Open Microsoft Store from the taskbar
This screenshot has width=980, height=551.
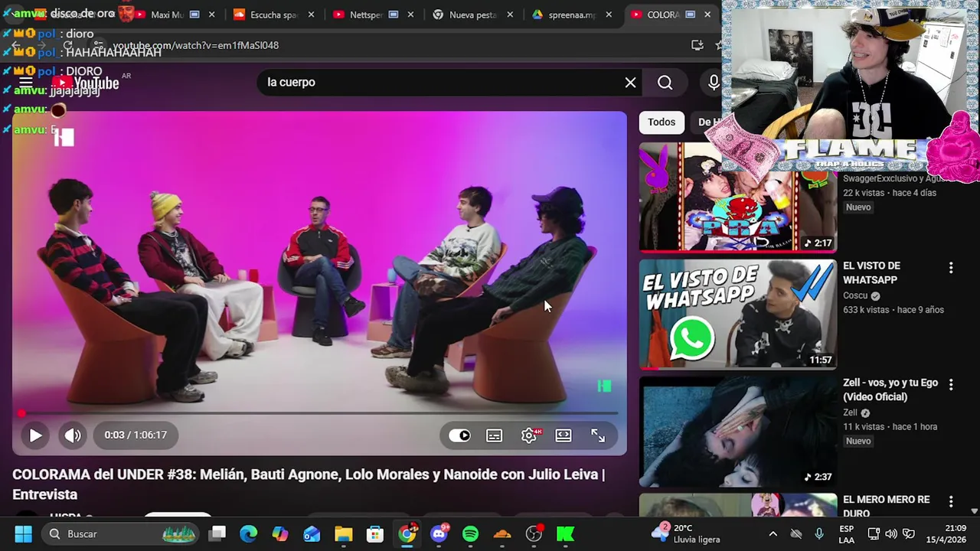374,533
